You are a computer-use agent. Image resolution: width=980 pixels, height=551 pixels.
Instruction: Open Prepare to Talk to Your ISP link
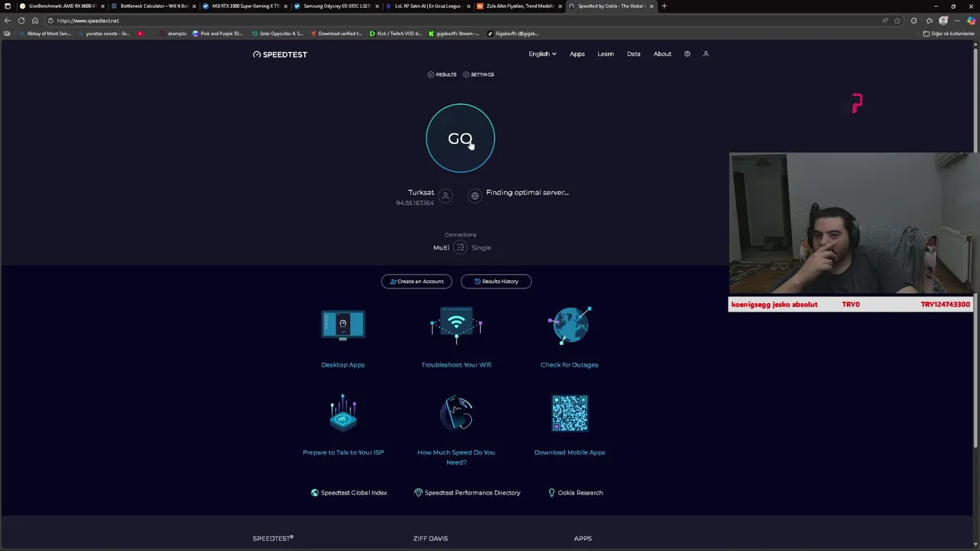pos(343,452)
